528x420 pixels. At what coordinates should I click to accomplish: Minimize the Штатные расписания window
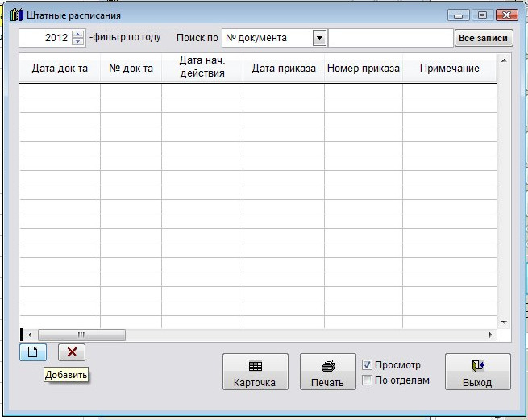click(459, 15)
